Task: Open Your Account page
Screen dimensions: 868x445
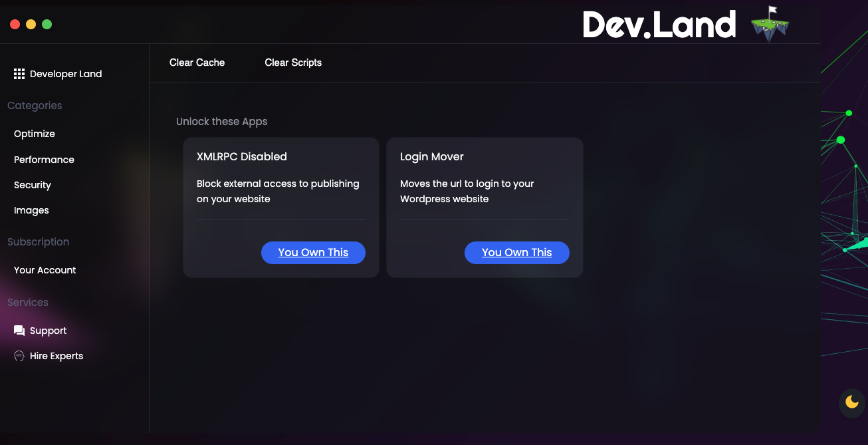Action: 45,270
